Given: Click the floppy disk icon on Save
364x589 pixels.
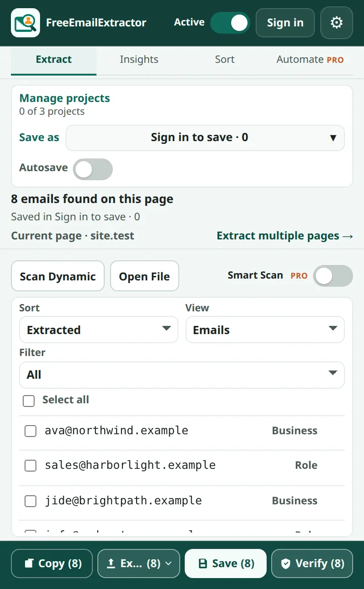Looking at the screenshot, I should 203,564.
